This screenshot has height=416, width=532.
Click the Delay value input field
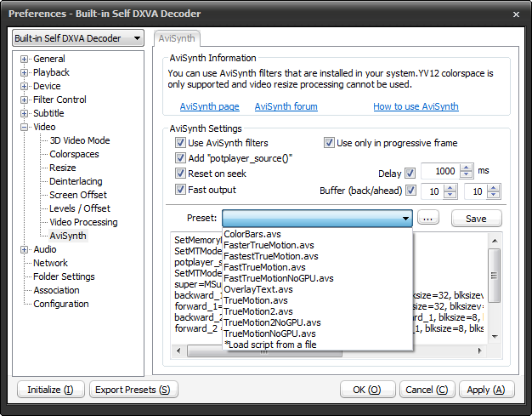click(x=440, y=171)
